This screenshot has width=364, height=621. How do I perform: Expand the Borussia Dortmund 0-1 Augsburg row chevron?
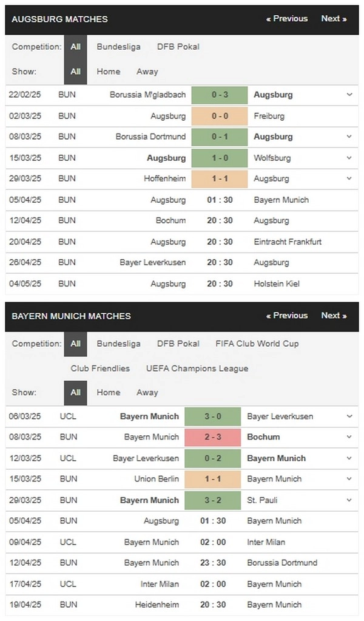[349, 137]
